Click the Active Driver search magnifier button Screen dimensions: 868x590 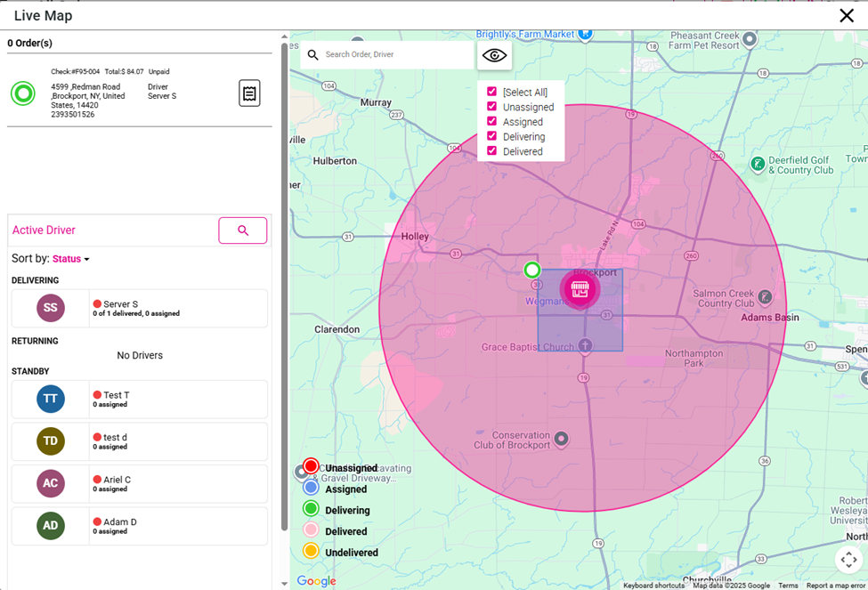click(242, 230)
